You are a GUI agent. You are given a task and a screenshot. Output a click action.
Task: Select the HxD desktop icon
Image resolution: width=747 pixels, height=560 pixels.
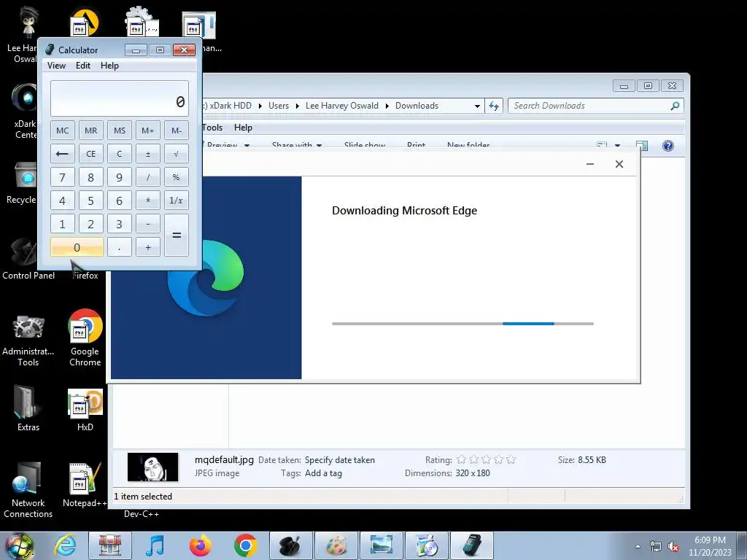(x=85, y=410)
